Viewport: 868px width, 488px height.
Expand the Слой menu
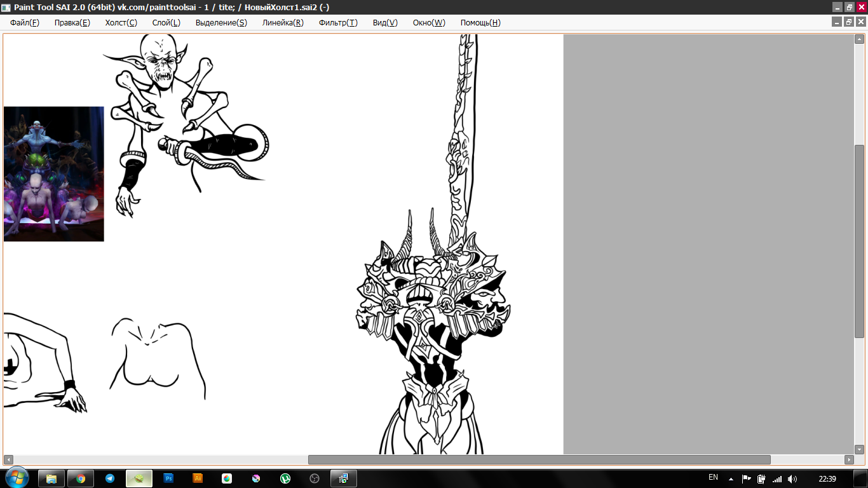coord(166,22)
